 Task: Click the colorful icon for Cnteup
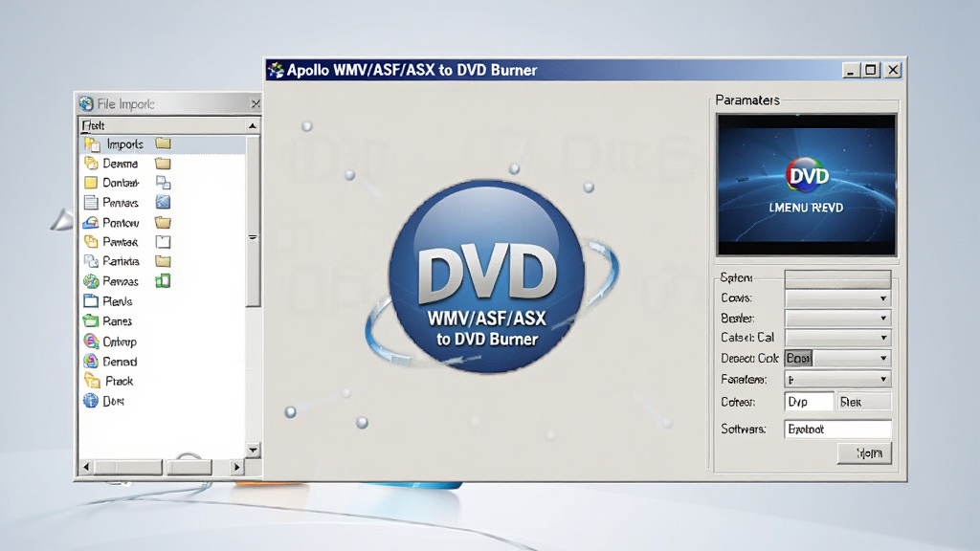tap(91, 342)
